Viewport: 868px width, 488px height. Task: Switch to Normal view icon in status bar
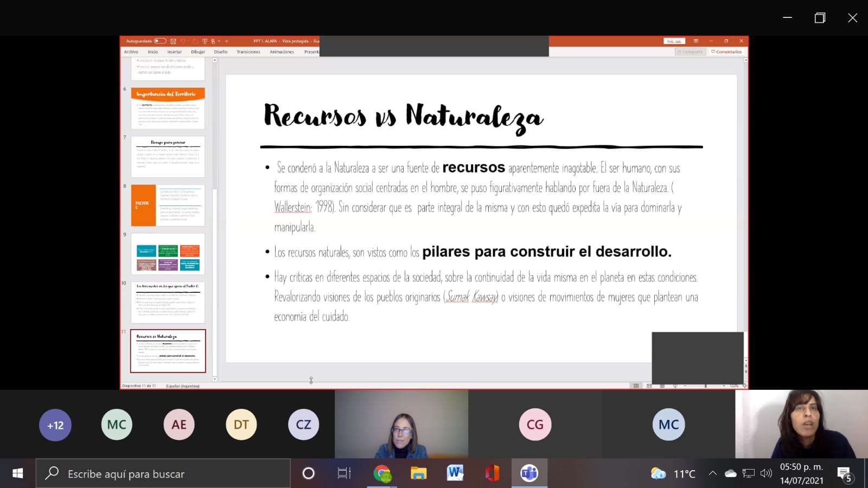click(x=636, y=386)
